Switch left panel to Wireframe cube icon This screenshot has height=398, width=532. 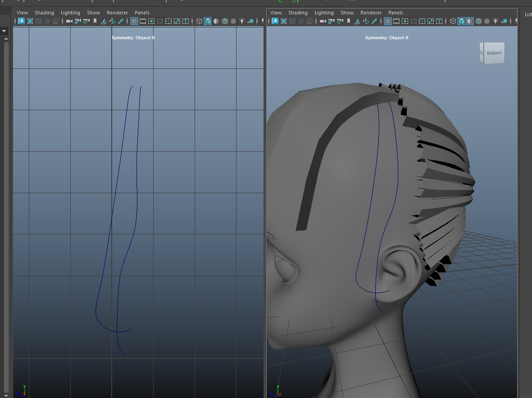tap(199, 21)
